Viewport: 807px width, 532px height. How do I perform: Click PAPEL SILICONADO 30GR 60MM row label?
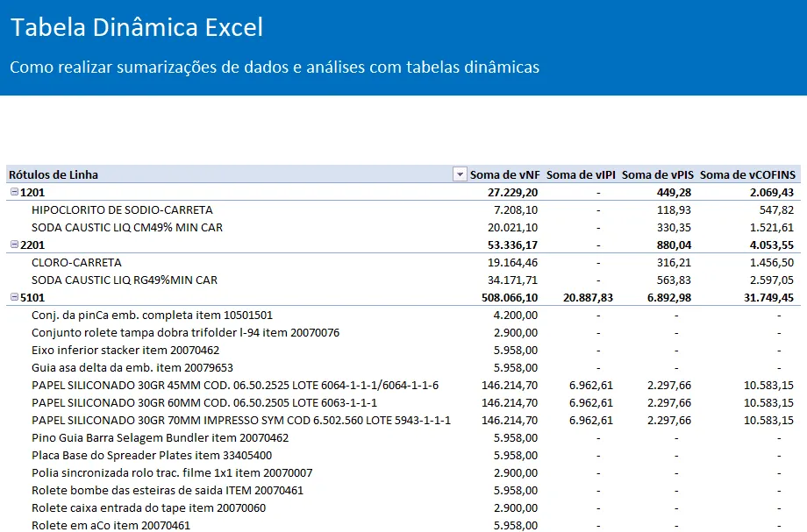tap(204, 402)
